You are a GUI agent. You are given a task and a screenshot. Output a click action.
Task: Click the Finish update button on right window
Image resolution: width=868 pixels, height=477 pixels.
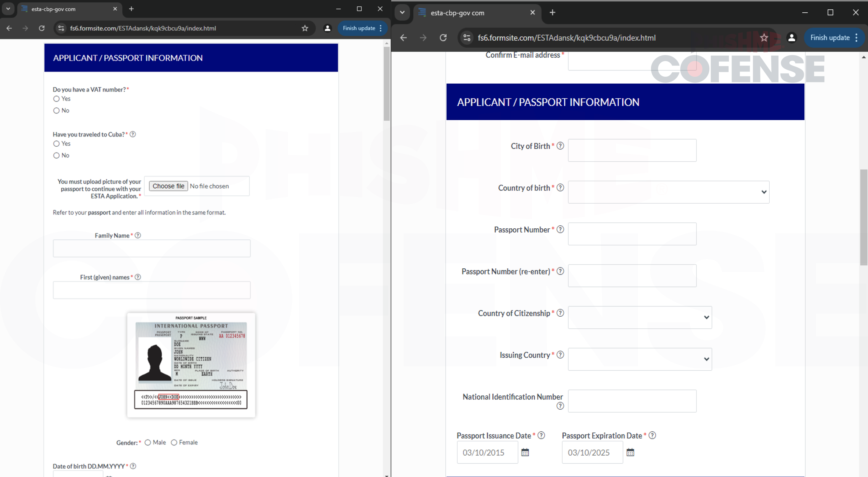(830, 37)
